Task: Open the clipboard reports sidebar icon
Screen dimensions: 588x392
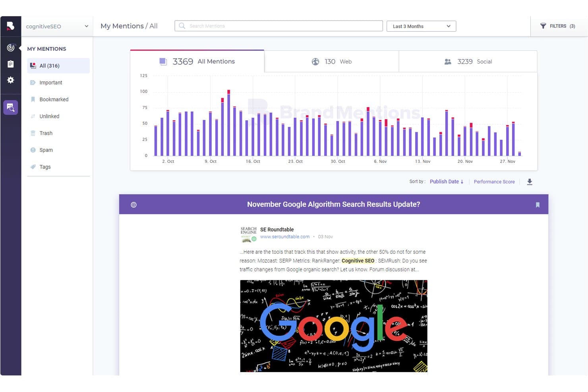Action: point(11,64)
